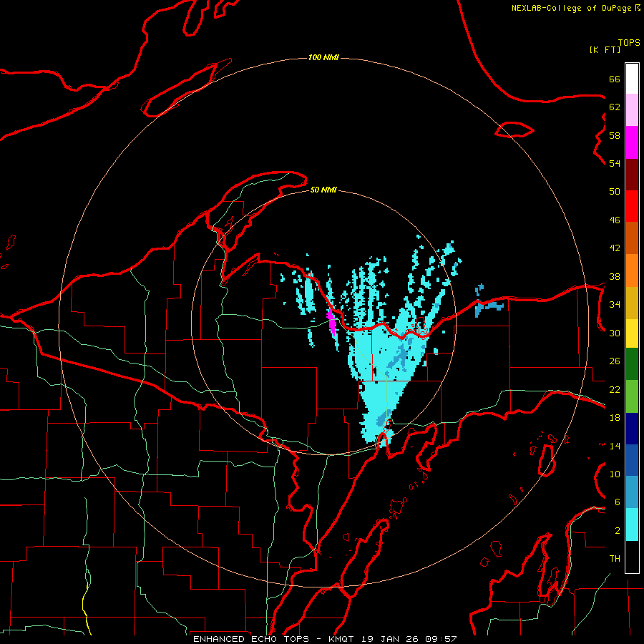The image size is (644, 644).
Task: Click the dark red 54 kft swatch
Action: point(632,175)
